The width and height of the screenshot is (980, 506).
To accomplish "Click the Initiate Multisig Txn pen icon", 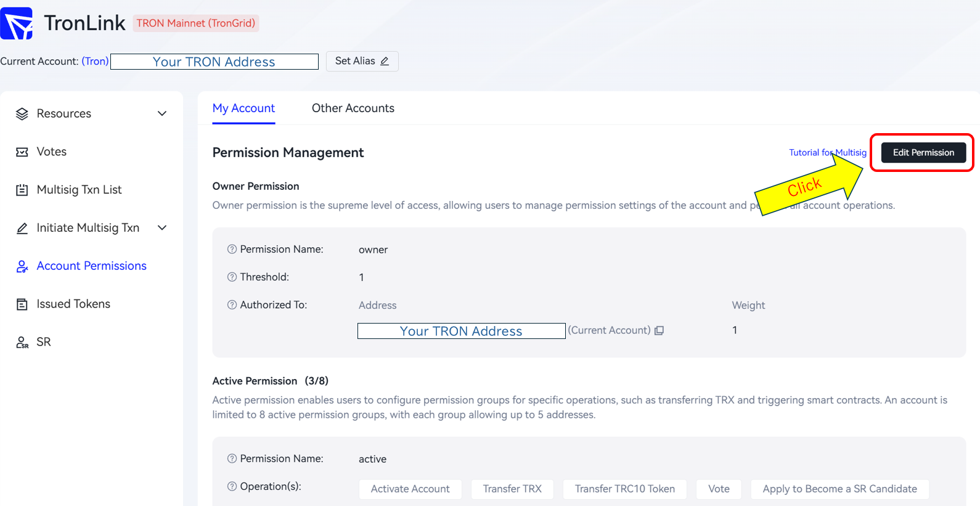I will [22, 228].
